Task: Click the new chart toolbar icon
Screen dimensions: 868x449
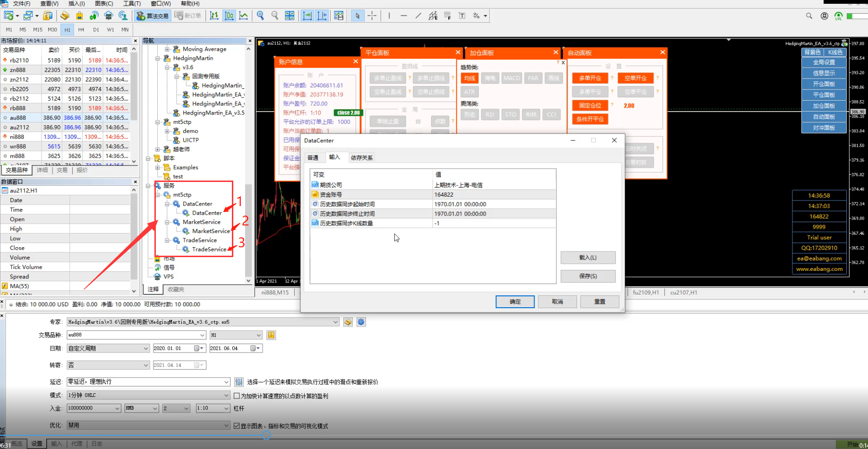Action: (x=9, y=16)
